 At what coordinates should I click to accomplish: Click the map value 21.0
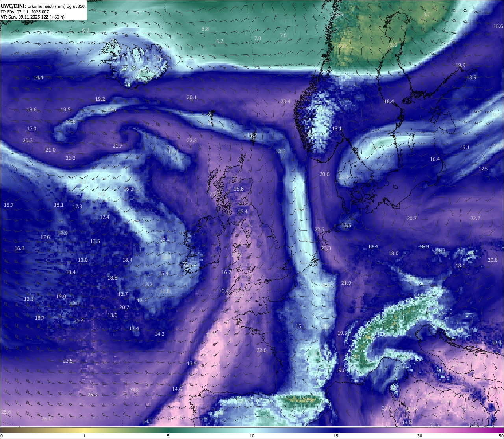click(x=50, y=150)
